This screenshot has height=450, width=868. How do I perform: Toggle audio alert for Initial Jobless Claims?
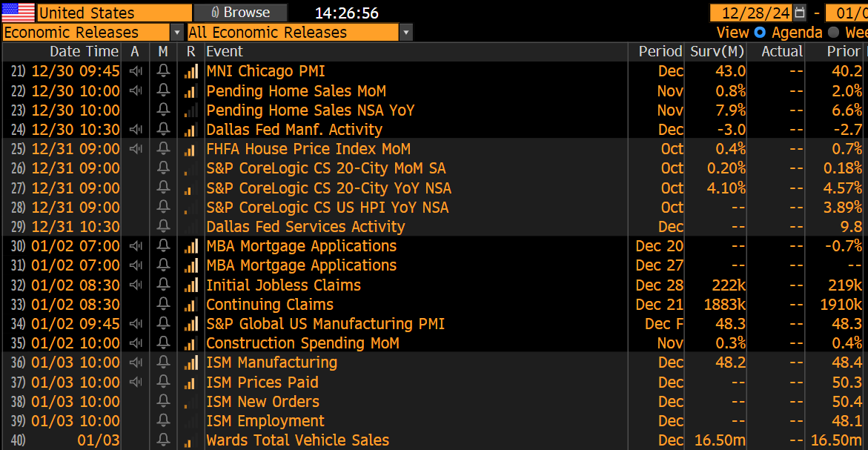pos(136,285)
